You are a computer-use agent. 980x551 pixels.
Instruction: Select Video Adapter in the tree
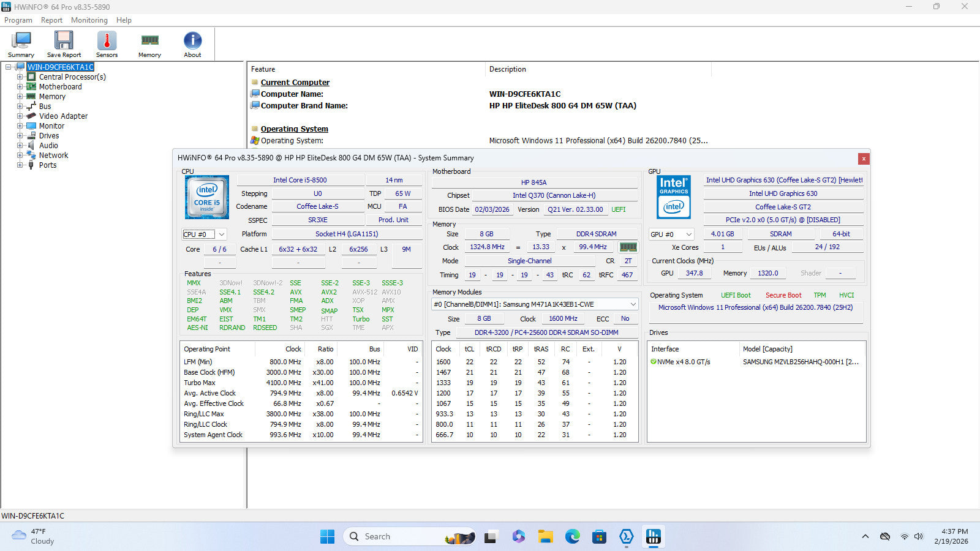tap(63, 116)
